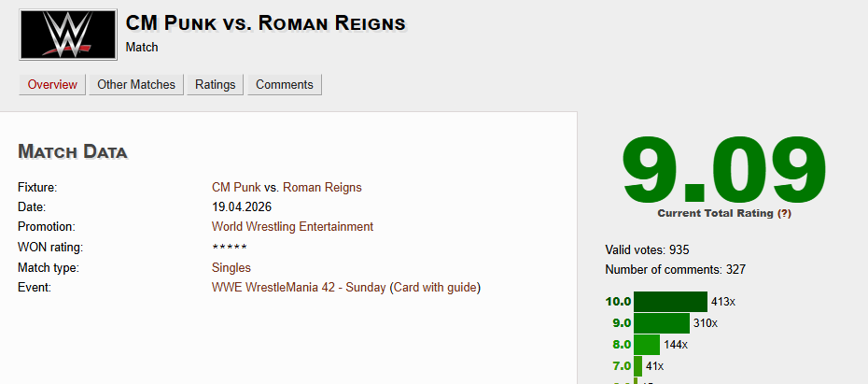Visit World Wrestling Entertainment promotion page
This screenshot has width=868, height=384.
click(292, 227)
